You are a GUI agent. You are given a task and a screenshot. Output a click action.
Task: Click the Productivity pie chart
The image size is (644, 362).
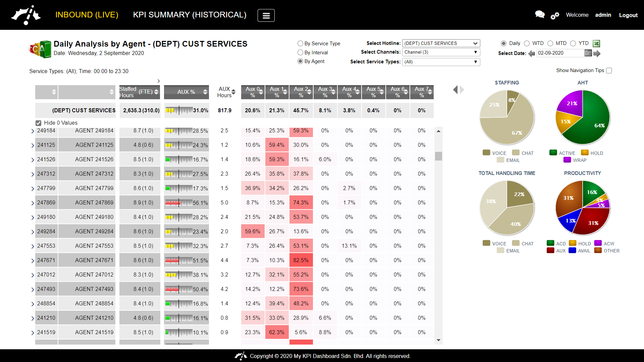(583, 208)
